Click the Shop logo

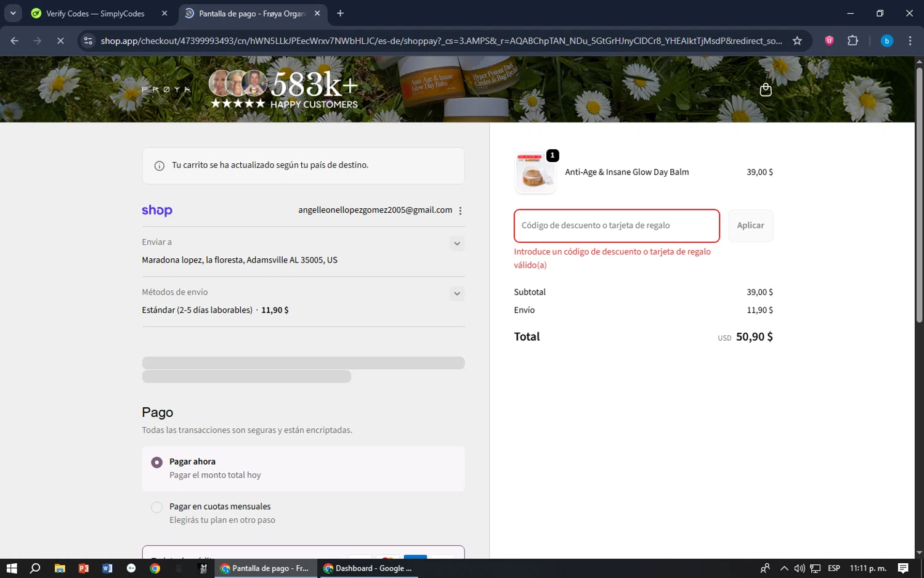pos(157,210)
